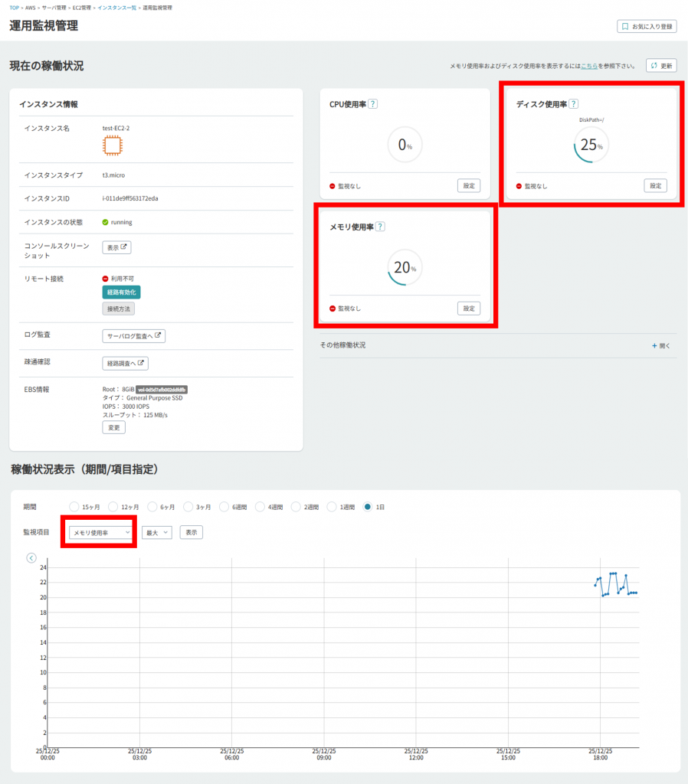The height and width of the screenshot is (784, 688).
Task: Follow the こちら link for usage instructions
Action: [x=588, y=67]
